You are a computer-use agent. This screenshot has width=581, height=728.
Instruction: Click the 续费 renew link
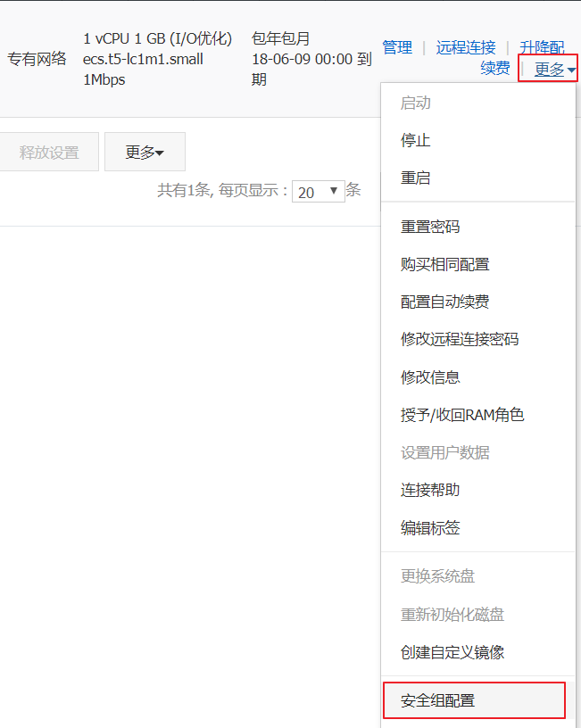coord(495,68)
